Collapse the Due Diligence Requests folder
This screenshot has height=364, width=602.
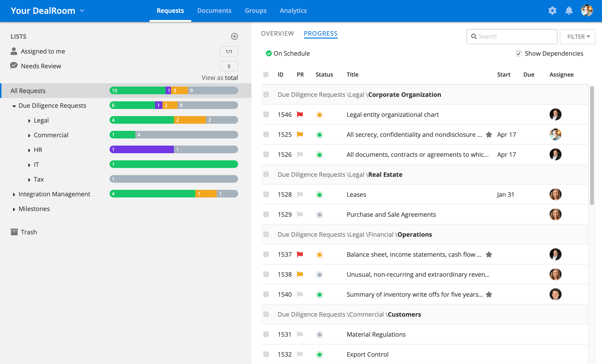pyautogui.click(x=14, y=106)
